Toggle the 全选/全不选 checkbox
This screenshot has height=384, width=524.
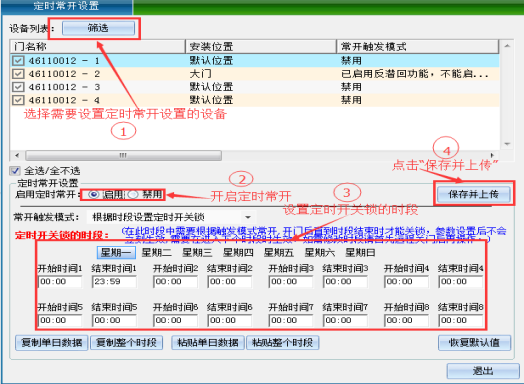pos(15,171)
